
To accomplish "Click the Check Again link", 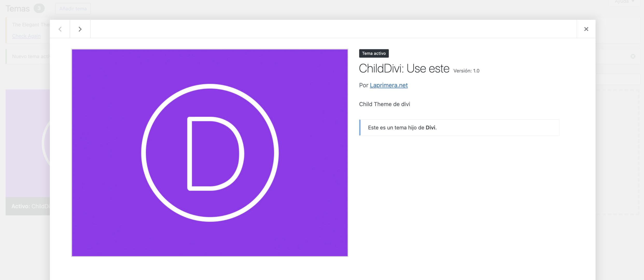I will tap(26, 36).
